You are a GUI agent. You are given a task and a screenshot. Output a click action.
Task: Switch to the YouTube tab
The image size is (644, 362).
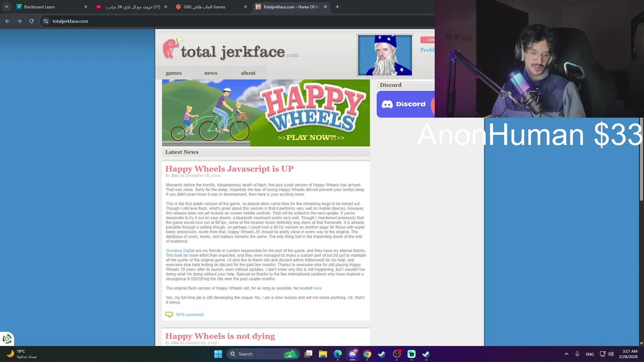point(131,7)
